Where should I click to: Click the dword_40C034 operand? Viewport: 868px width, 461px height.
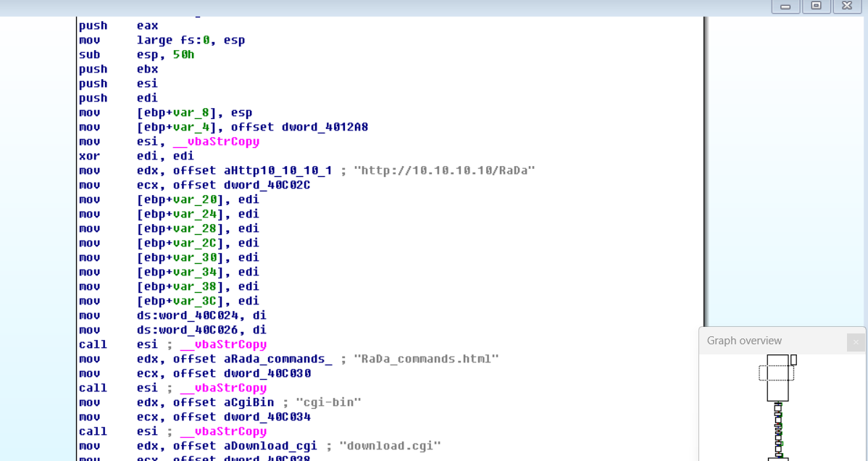[x=267, y=417]
